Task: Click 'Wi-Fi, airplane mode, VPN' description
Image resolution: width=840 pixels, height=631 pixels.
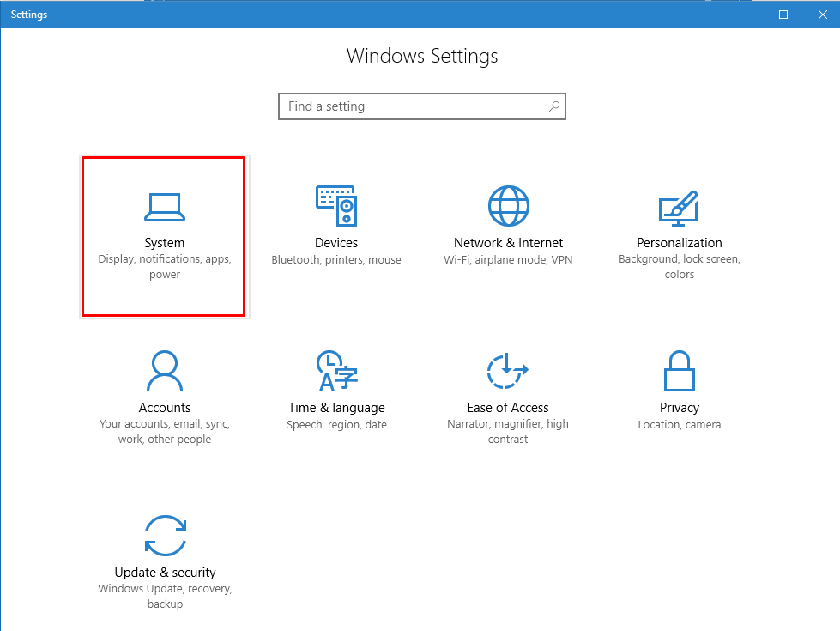Action: 509,260
